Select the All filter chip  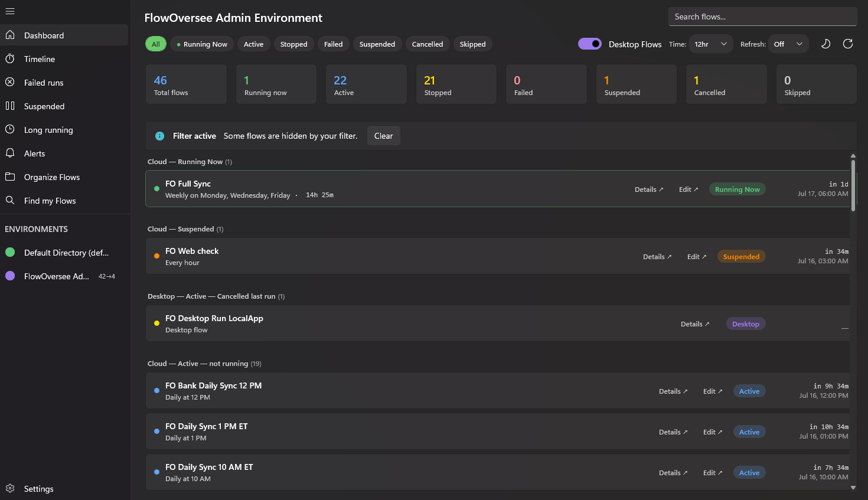coord(156,44)
